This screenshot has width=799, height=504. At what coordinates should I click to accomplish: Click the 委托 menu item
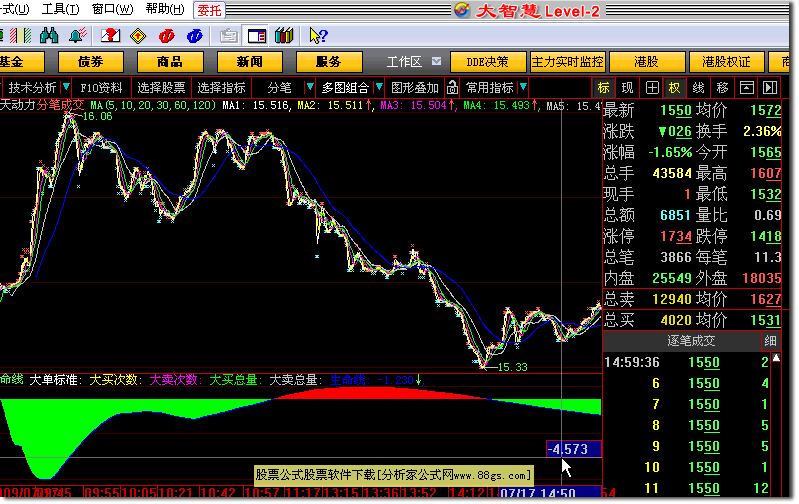209,10
